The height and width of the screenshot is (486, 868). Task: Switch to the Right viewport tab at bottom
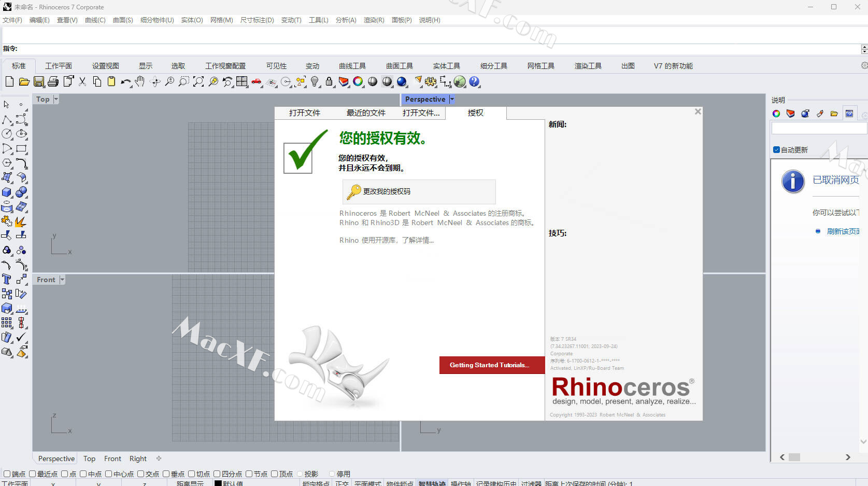(x=138, y=459)
